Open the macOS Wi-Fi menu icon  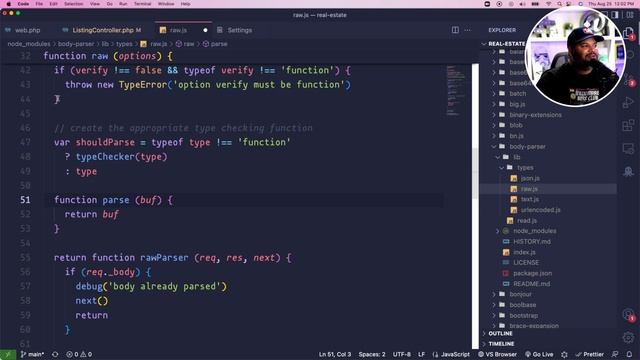coord(549,4)
